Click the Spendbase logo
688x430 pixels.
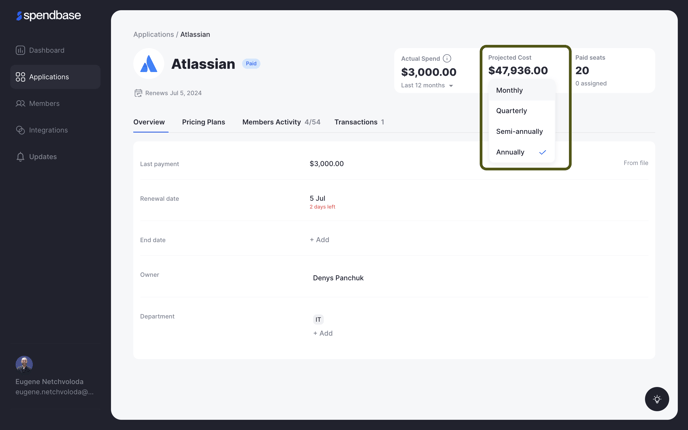[x=48, y=15]
